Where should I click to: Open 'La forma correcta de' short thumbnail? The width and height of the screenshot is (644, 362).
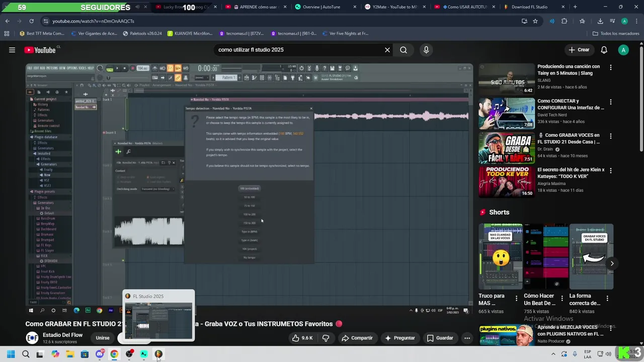coord(591,256)
